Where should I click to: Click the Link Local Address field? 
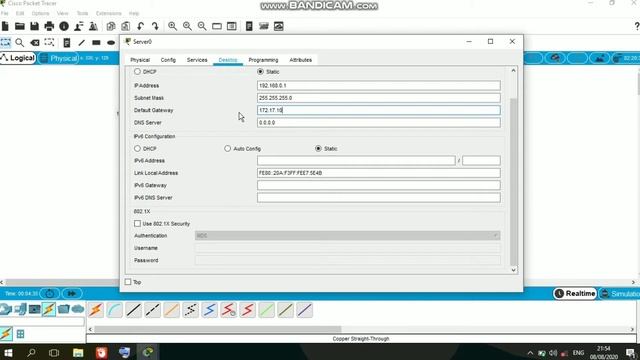(x=379, y=173)
